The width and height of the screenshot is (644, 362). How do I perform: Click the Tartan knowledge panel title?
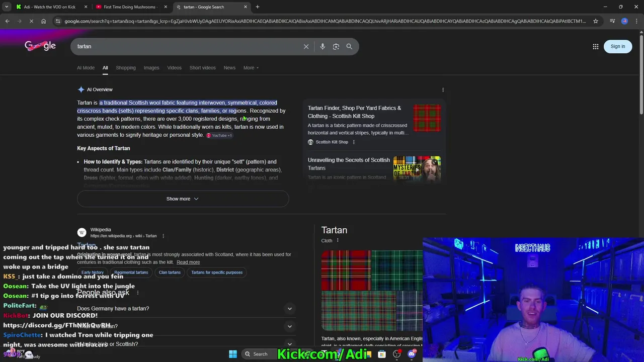[334, 230]
